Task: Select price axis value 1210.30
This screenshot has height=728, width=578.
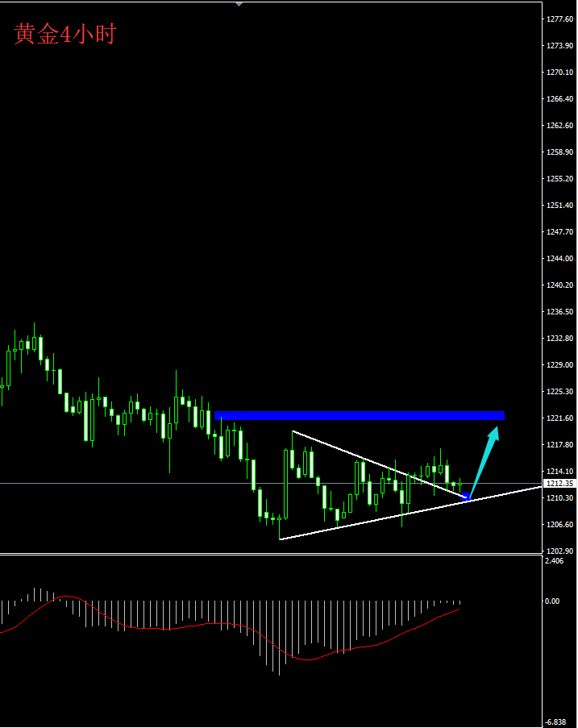Action: click(560, 497)
